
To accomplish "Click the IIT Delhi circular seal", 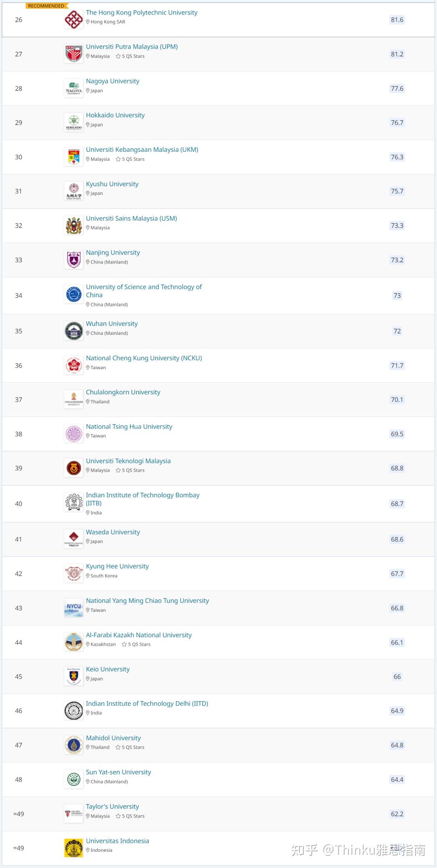I will pos(74,711).
